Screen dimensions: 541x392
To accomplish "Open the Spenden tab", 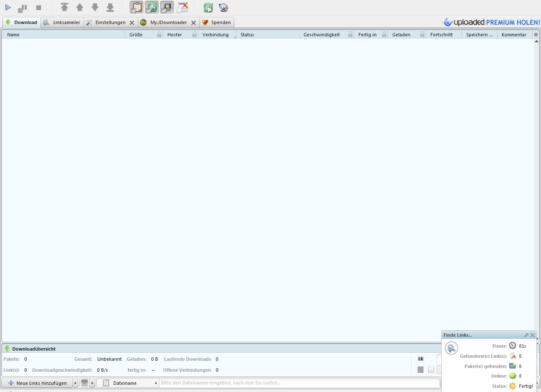I will click(x=217, y=22).
